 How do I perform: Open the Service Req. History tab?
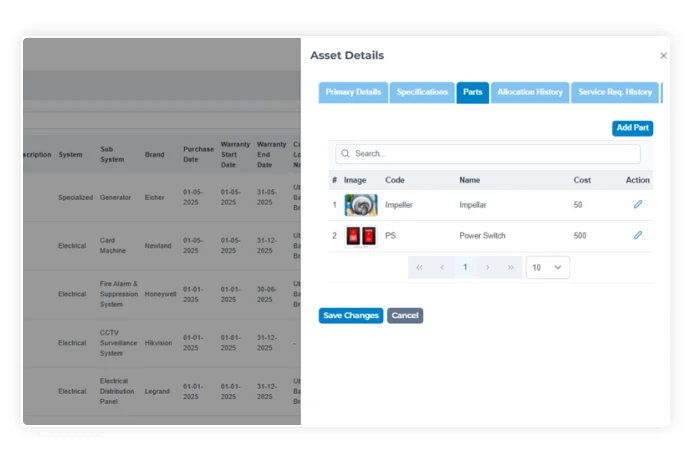pos(615,92)
